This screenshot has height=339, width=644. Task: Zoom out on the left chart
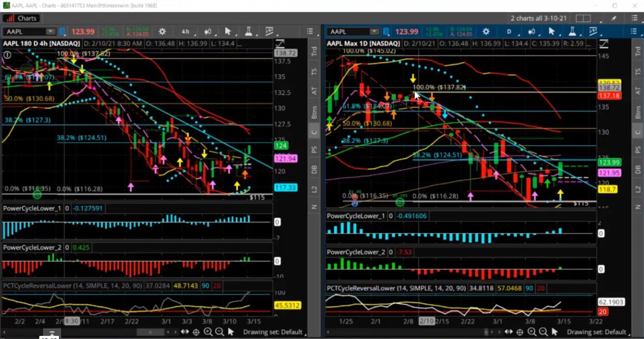pyautogui.click(x=219, y=332)
